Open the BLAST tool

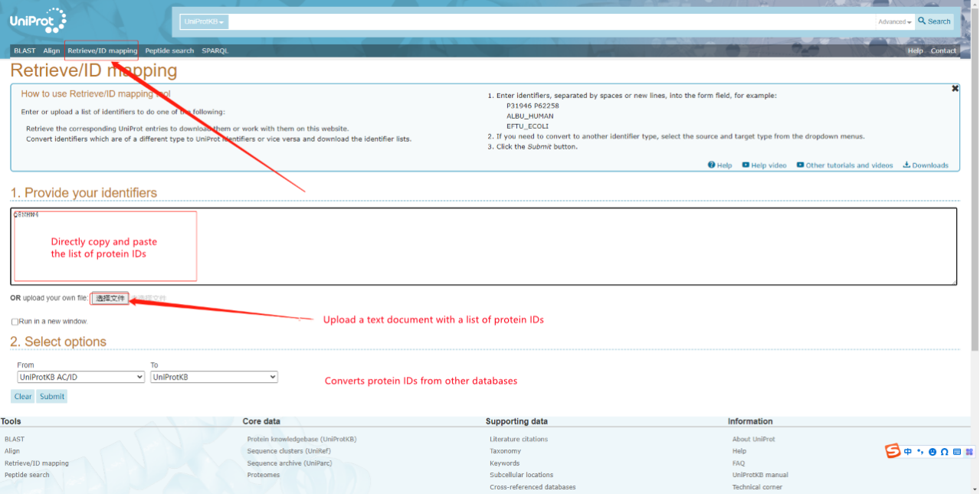pyautogui.click(x=25, y=51)
